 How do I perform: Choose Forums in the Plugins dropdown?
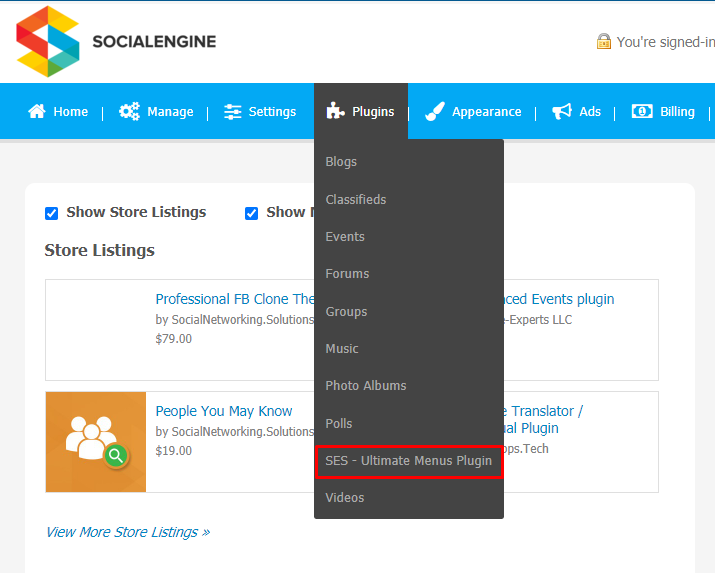(x=347, y=274)
